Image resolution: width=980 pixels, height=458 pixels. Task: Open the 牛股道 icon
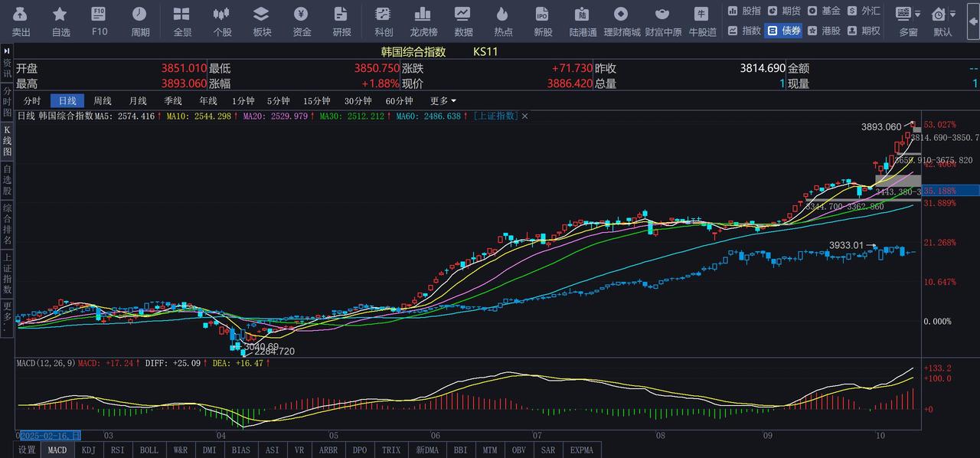click(701, 15)
